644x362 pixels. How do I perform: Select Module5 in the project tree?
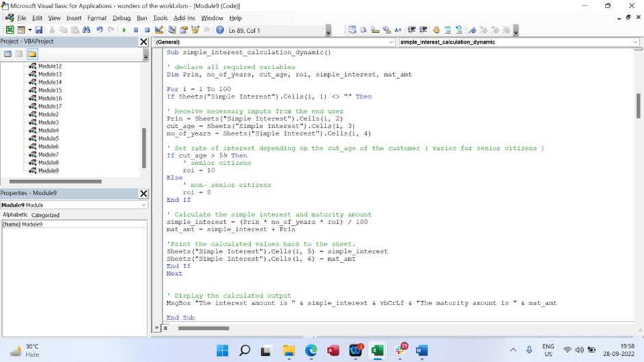(49, 138)
